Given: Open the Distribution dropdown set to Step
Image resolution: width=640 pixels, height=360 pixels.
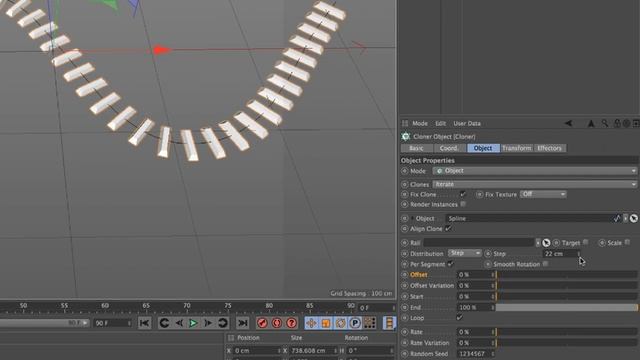Looking at the screenshot, I should [465, 253].
